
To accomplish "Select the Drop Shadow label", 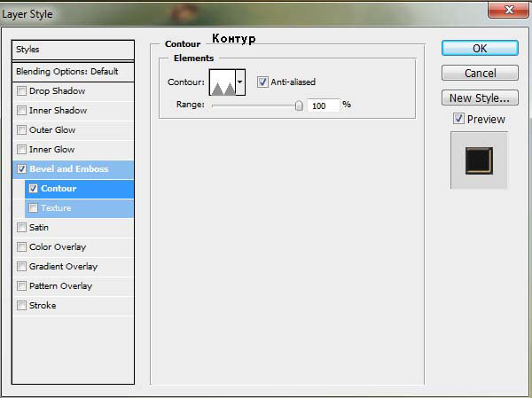I will 58,91.
